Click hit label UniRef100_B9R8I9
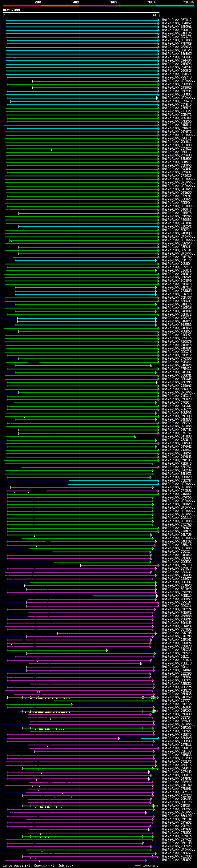 (x=177, y=30)
